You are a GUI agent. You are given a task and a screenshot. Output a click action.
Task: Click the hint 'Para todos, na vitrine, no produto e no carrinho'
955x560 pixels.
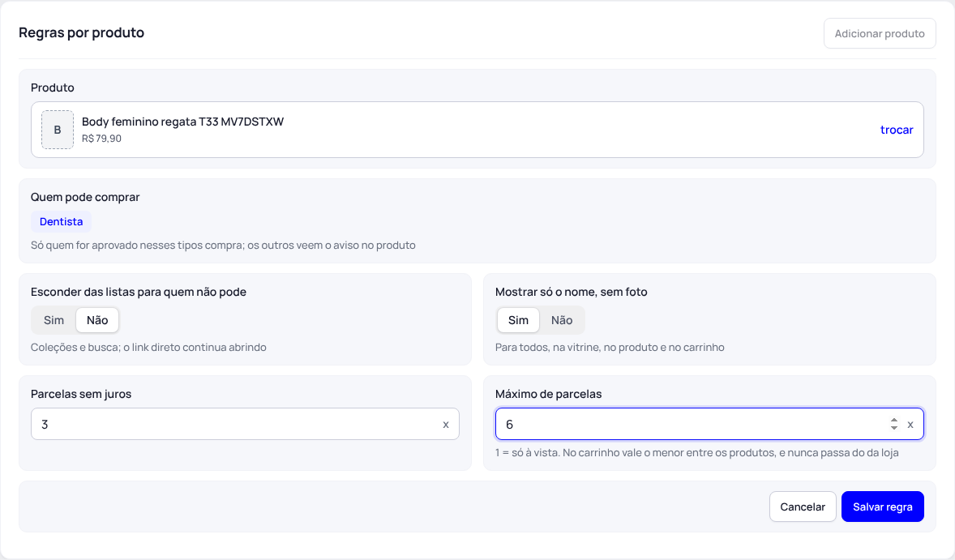pos(610,348)
